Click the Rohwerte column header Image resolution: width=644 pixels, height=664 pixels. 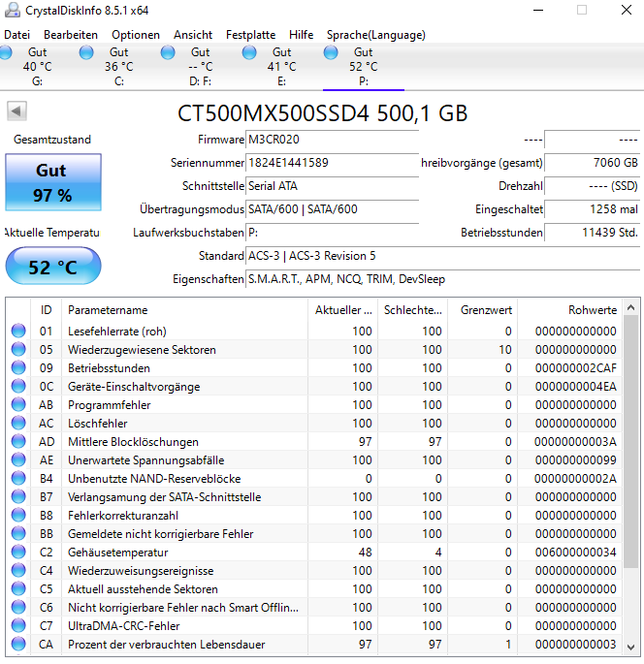point(570,310)
